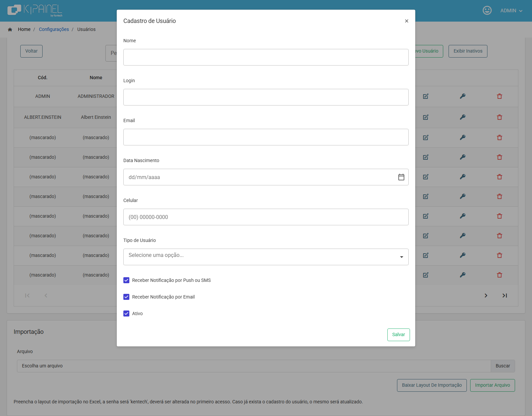Close the Cadastro de Usuário dialog
Screen dimensions: 532x416
406,21
